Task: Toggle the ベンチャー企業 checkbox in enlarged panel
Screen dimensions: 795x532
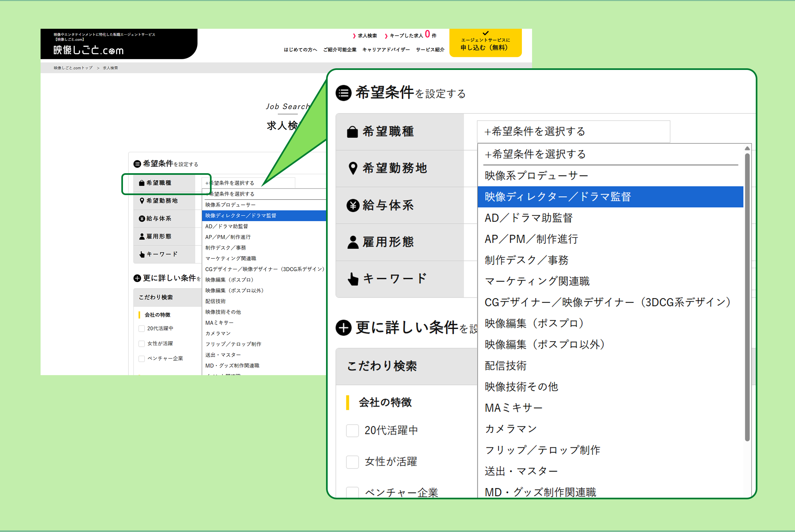Action: (352, 492)
